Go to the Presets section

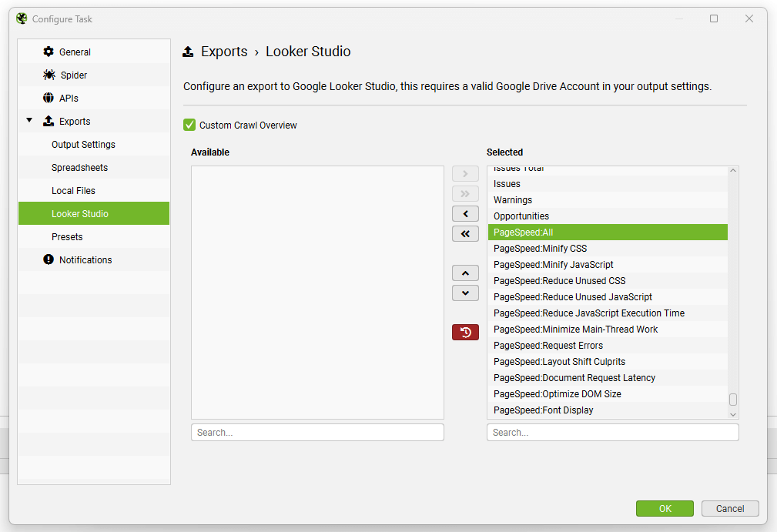click(67, 237)
